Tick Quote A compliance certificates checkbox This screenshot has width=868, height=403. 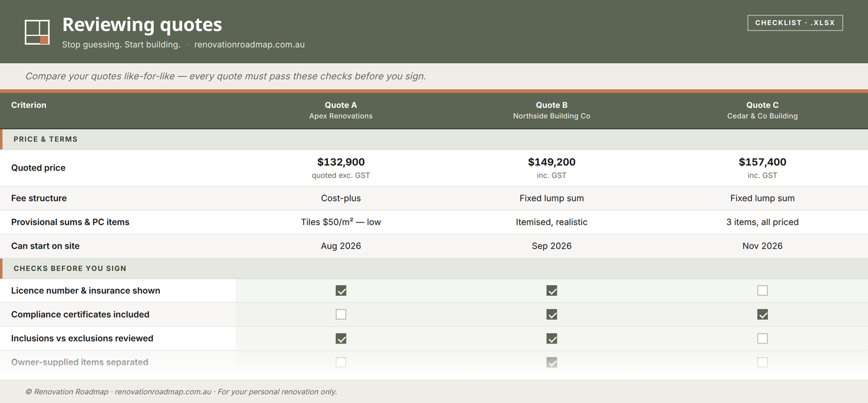pos(341,314)
